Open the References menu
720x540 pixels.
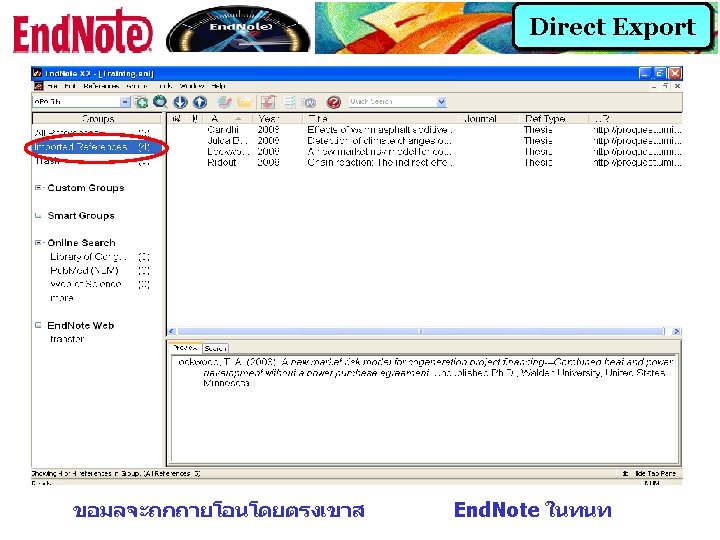click(101, 86)
